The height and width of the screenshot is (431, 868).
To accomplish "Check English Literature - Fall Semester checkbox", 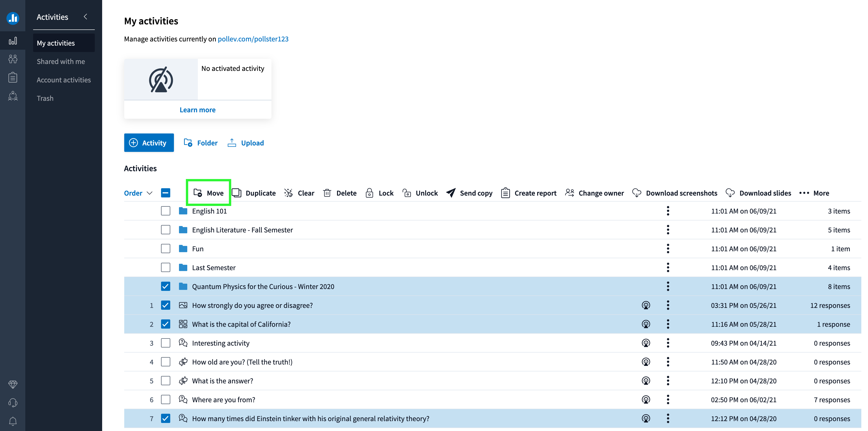I will click(x=165, y=230).
